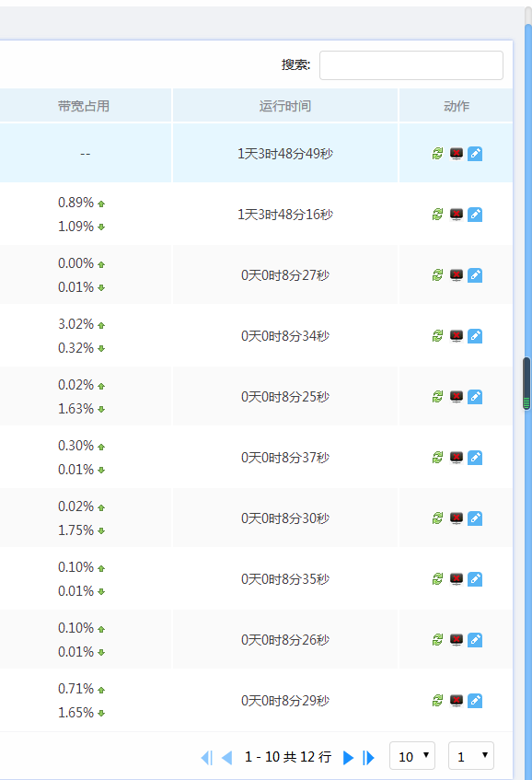The width and height of the screenshot is (532, 780).
Task: Click the 搜索 search input field
Action: point(411,65)
